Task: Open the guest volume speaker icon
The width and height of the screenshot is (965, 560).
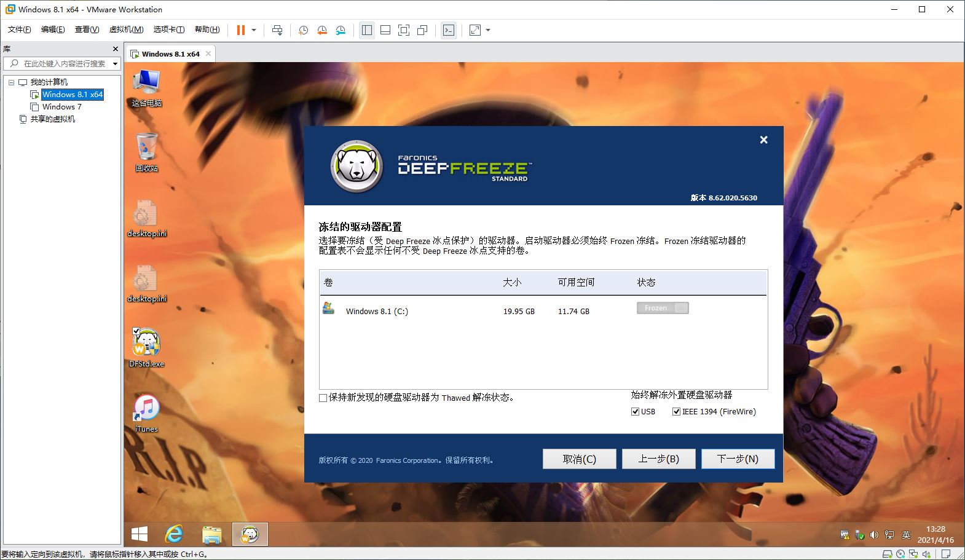Action: pos(874,535)
